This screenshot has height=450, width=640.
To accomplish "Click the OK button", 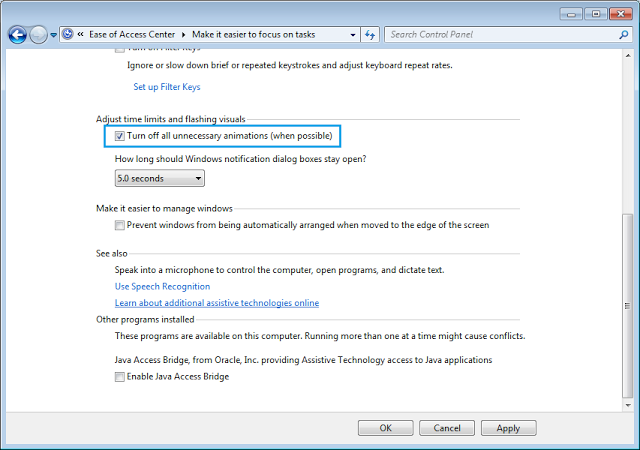I will click(385, 428).
